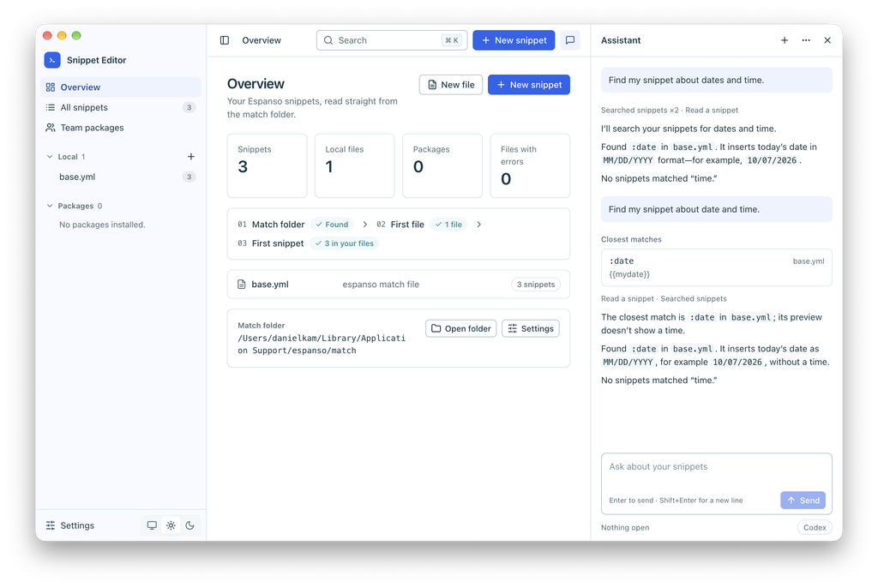Click the Local files count card
Screen dimensions: 878x588
click(x=354, y=165)
